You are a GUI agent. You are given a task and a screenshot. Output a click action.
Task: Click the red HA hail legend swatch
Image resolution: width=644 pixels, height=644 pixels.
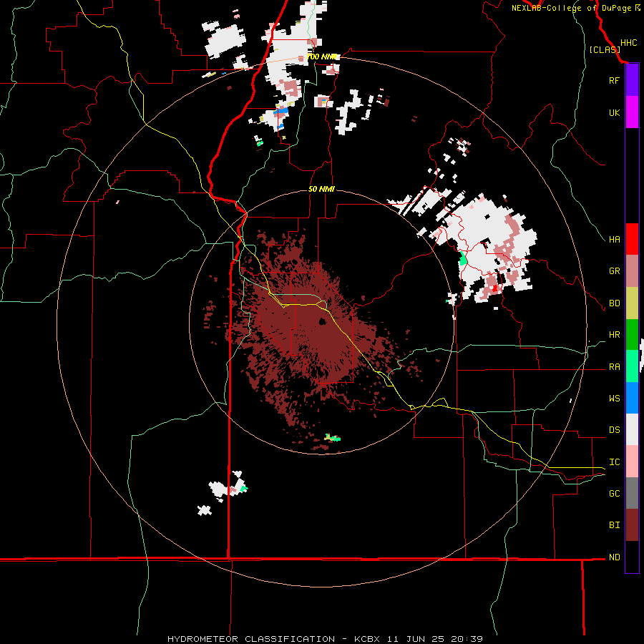[x=632, y=239]
